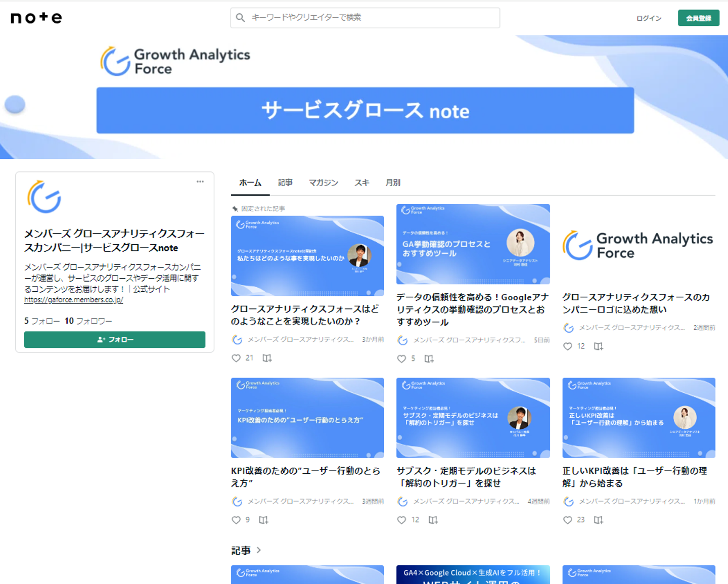Image resolution: width=728 pixels, height=584 pixels.
Task: Click author name beside the 1か月前 timestamp
Action: pos(632,501)
